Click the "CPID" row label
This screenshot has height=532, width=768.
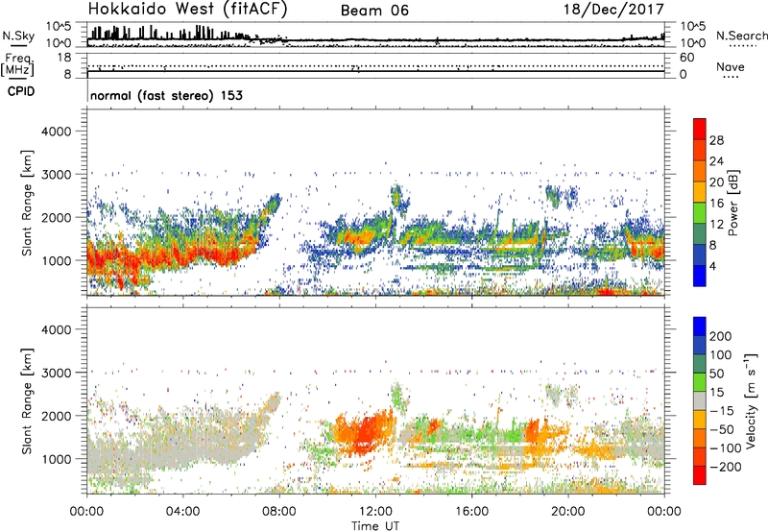(21, 91)
